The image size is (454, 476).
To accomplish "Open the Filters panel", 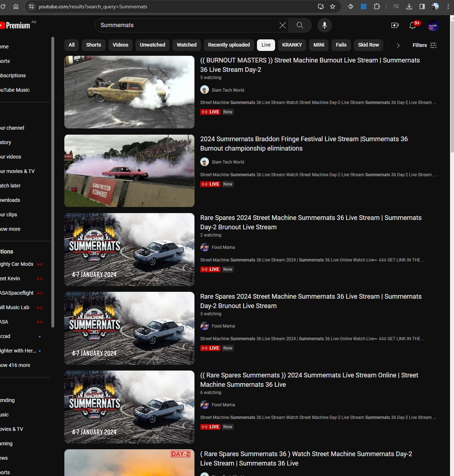I will click(425, 45).
